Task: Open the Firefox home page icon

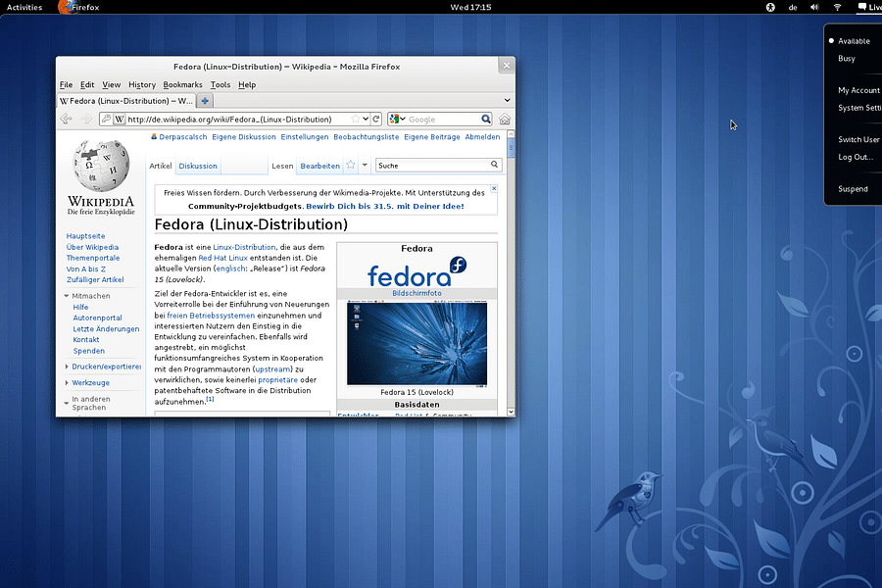Action: coord(505,119)
